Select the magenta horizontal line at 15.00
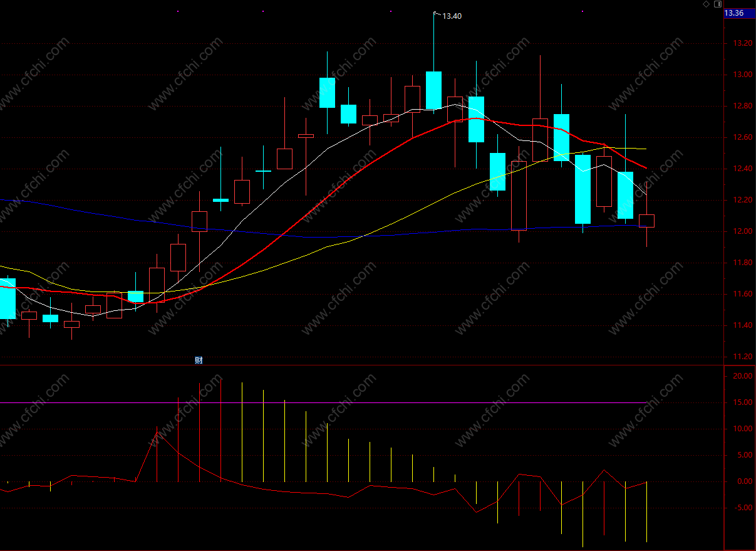Image resolution: width=756 pixels, height=551 pixels. (323, 402)
